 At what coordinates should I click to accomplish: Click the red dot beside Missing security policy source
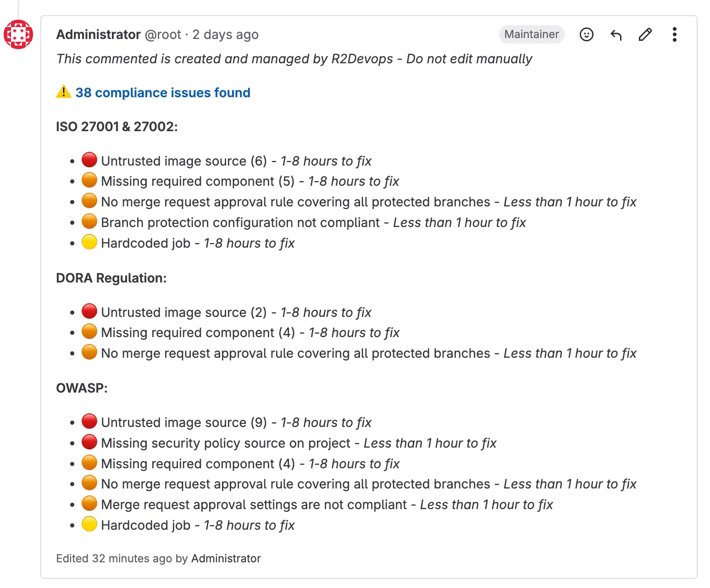pos(90,442)
